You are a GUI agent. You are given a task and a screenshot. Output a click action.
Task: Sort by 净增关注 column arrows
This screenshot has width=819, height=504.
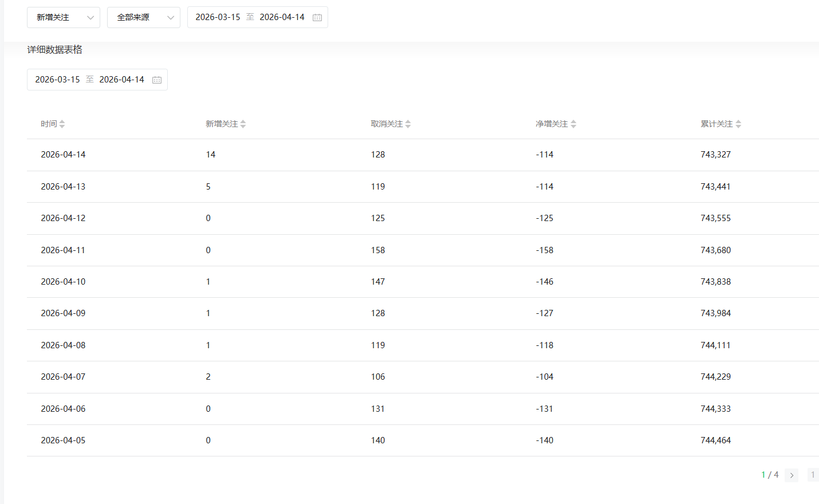click(573, 124)
